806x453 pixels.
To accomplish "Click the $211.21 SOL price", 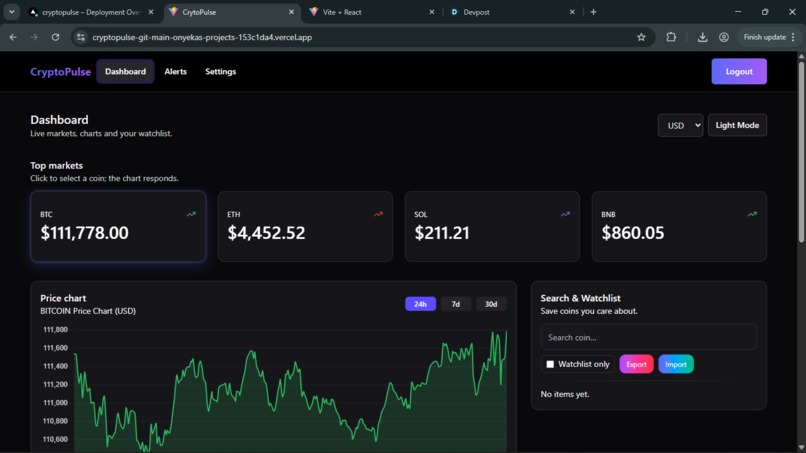I will [442, 233].
